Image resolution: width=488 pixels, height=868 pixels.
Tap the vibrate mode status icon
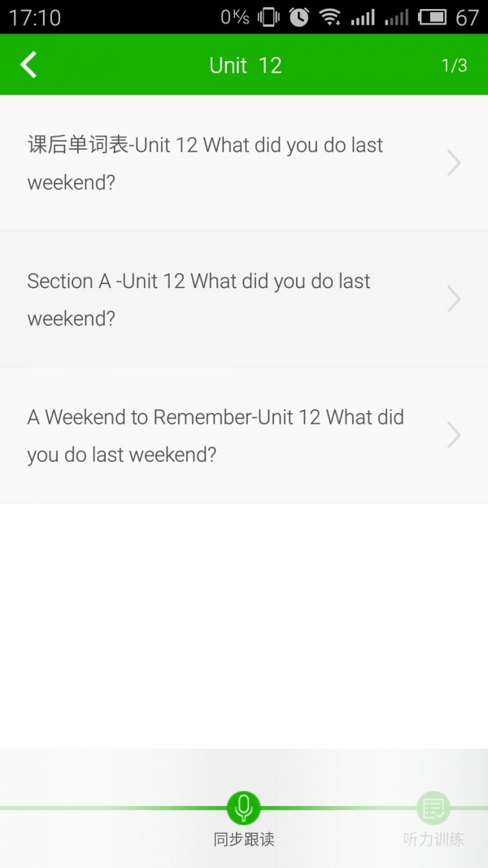click(x=268, y=16)
